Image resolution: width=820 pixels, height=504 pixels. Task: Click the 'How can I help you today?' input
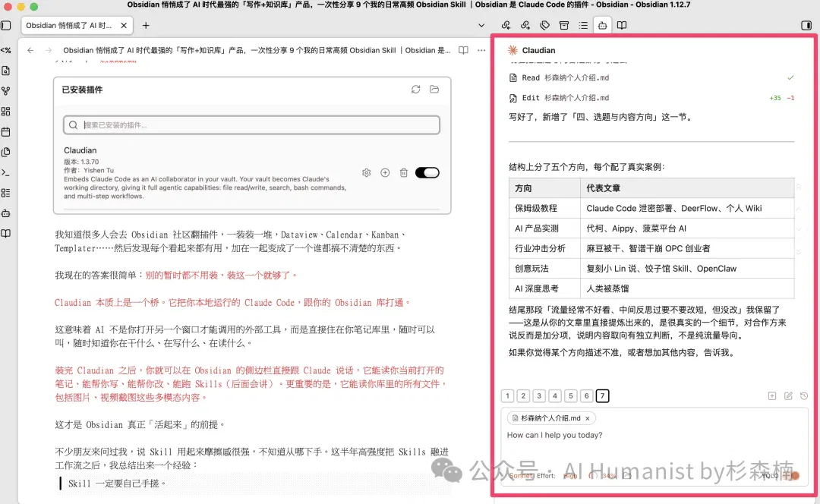[654, 435]
